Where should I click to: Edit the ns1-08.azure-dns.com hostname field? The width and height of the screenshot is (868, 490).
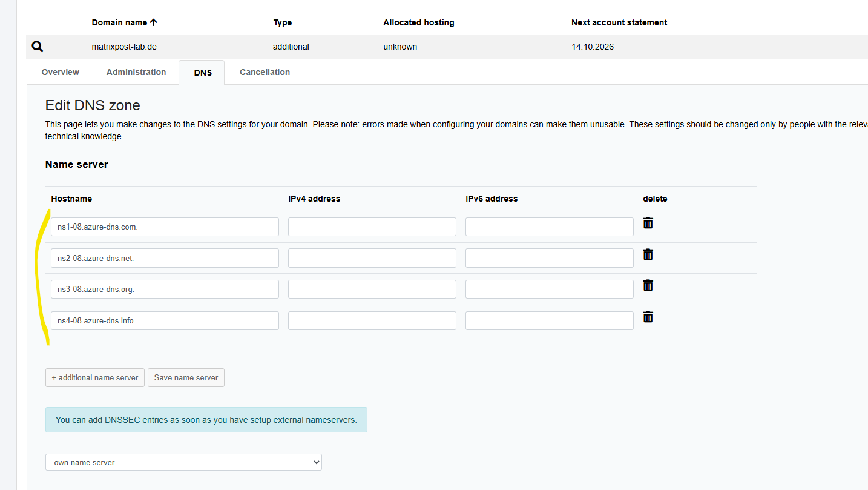[165, 227]
